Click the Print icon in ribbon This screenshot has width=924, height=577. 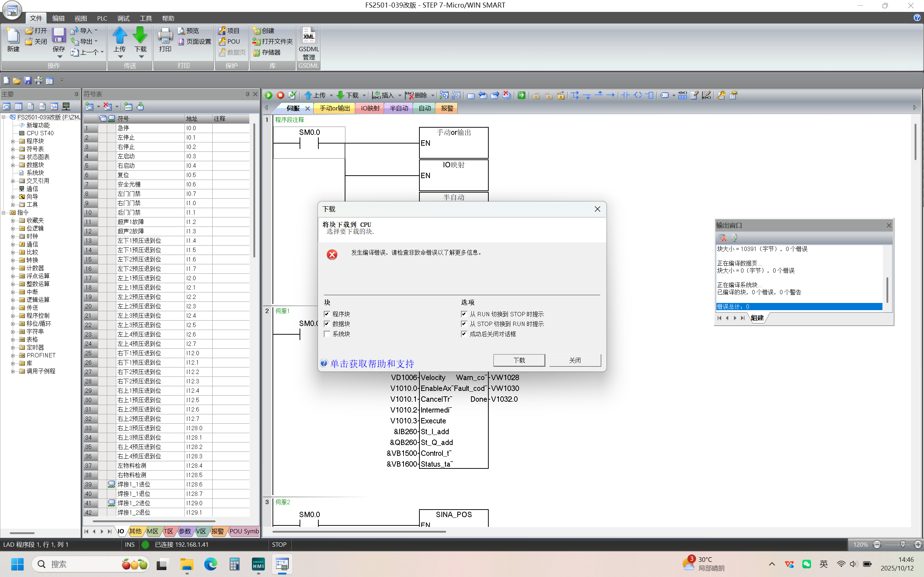165,35
